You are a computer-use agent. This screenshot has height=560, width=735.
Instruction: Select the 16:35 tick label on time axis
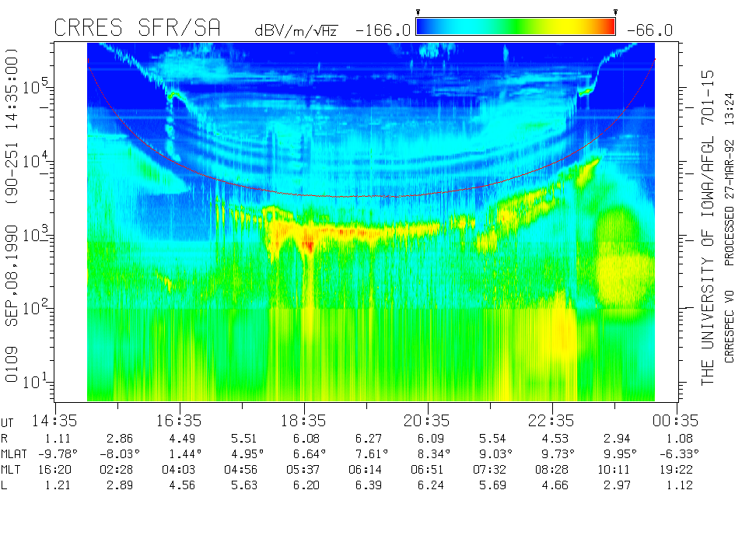(179, 421)
